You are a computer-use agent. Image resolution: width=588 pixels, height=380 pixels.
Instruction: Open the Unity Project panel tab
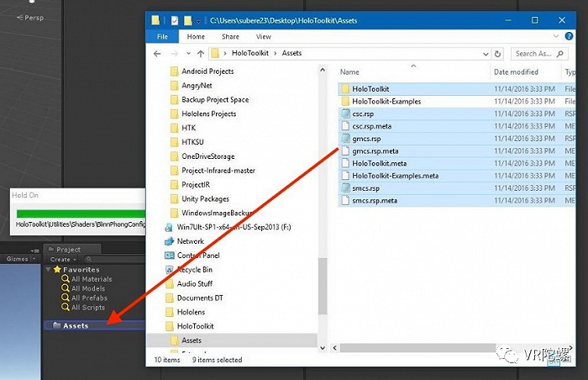click(72, 250)
